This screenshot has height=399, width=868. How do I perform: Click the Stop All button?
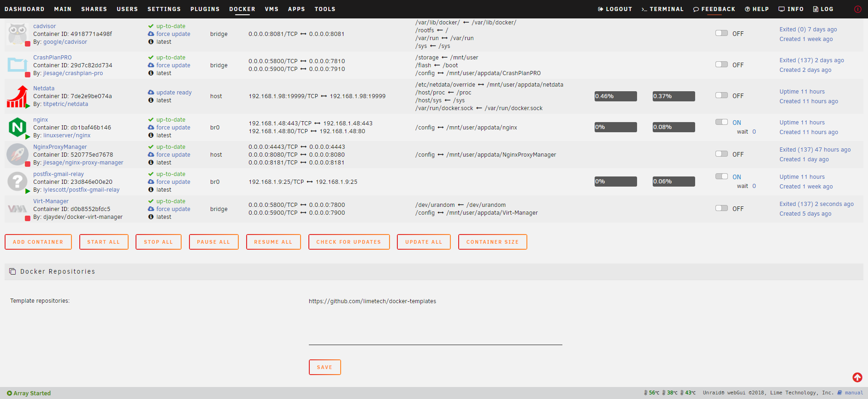pos(159,242)
